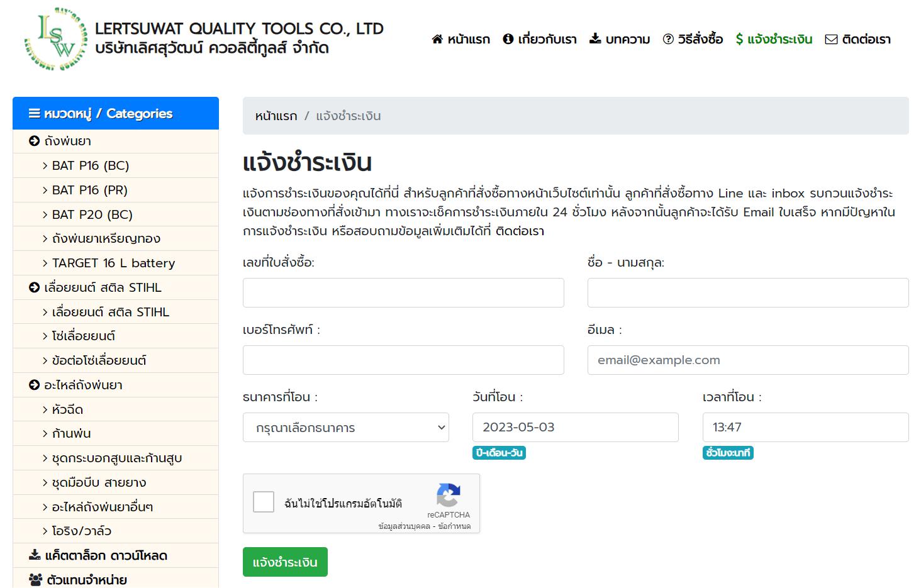Click the LSW company logo
The height and width of the screenshot is (588, 921).
[x=55, y=39]
